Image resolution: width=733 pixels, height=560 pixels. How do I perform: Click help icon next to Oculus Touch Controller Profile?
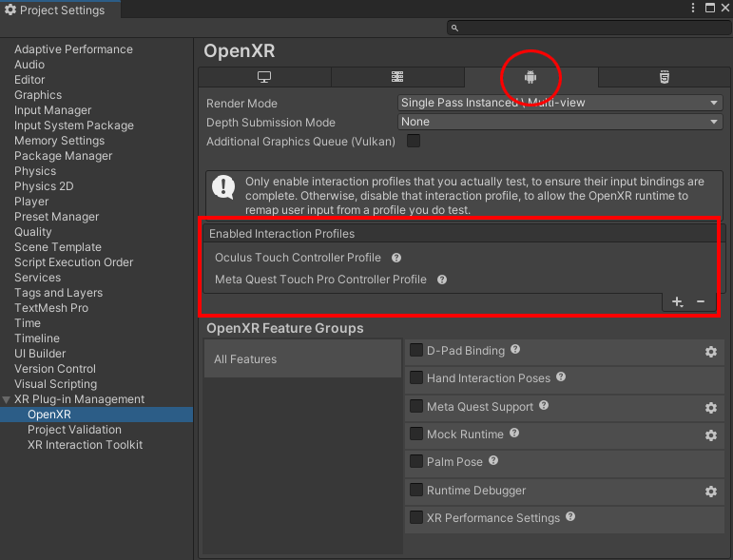396,258
